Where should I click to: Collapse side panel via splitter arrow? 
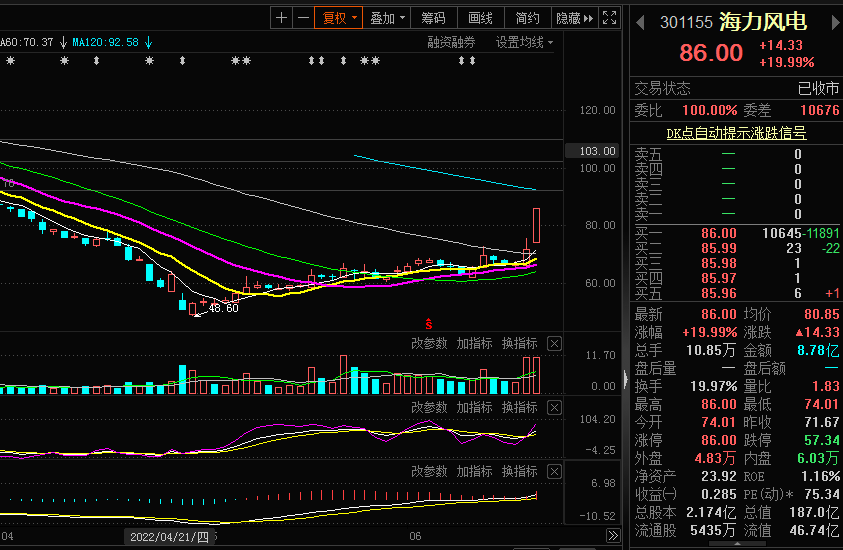[x=626, y=379]
